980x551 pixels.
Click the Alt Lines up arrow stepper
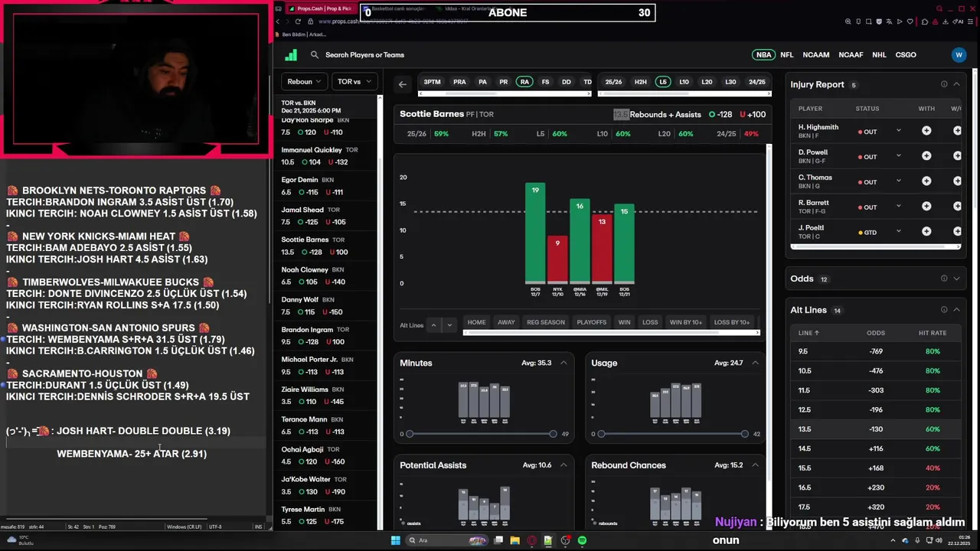click(433, 325)
